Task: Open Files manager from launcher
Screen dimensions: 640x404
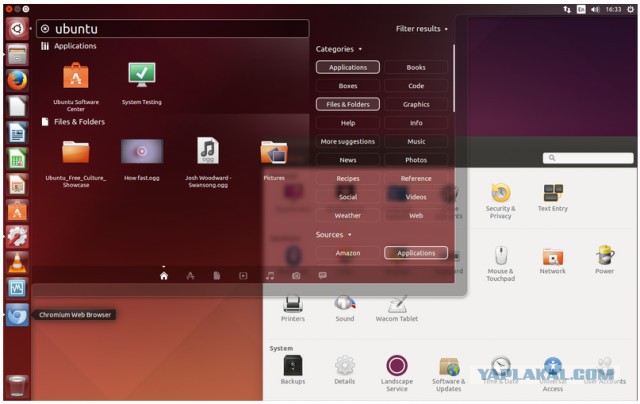Action: coord(17,54)
